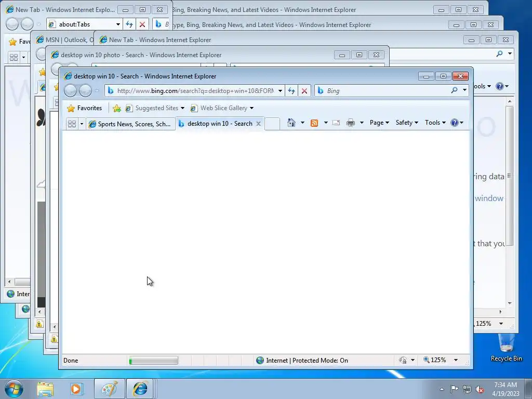Click the Back button in front window
Screen dimensions: 532x399
coord(70,90)
